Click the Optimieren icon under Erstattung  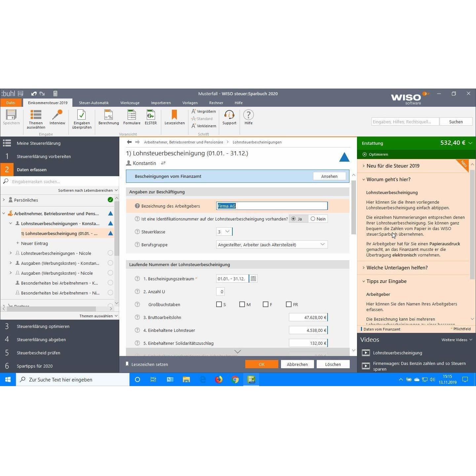tap(365, 154)
